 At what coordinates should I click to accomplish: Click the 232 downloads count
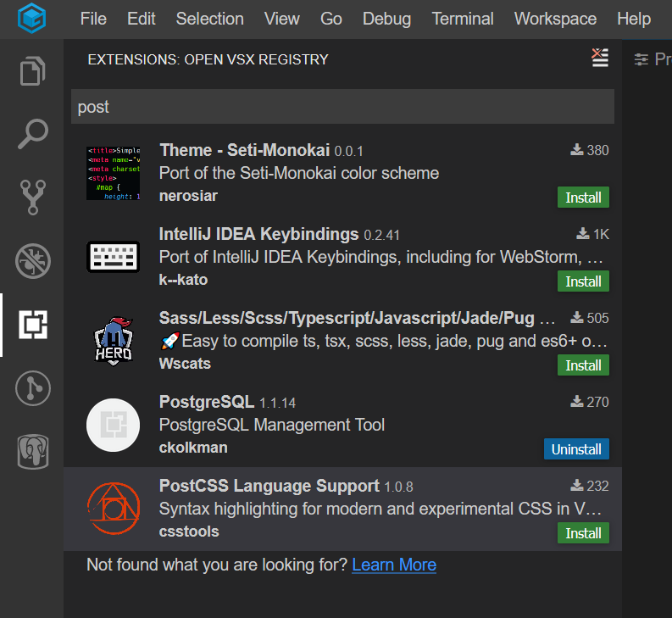coord(589,486)
